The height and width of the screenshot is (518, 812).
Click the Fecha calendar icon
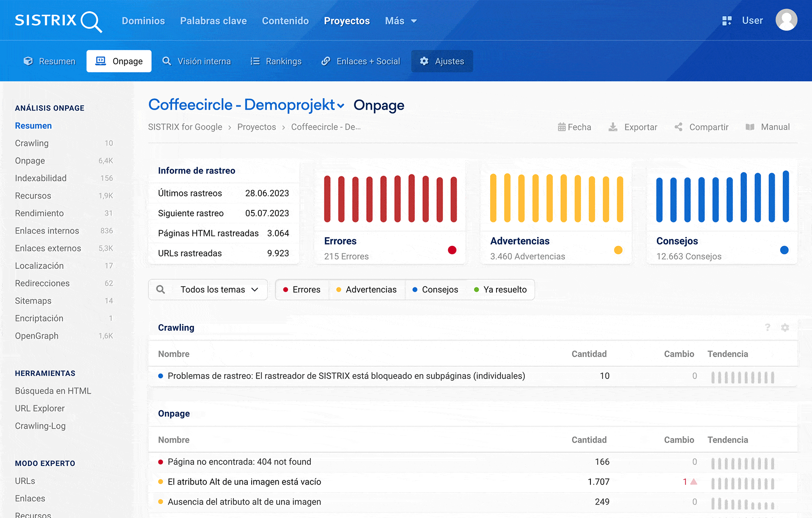click(x=562, y=127)
